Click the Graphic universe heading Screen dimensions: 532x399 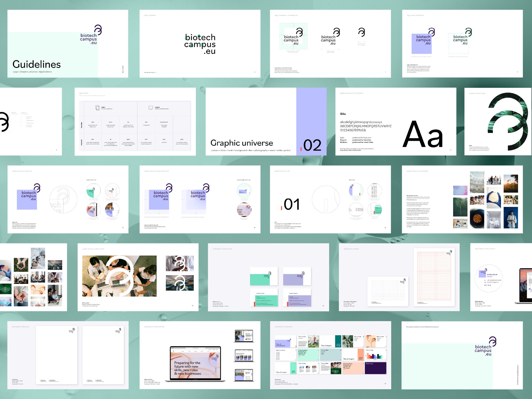[x=242, y=143]
